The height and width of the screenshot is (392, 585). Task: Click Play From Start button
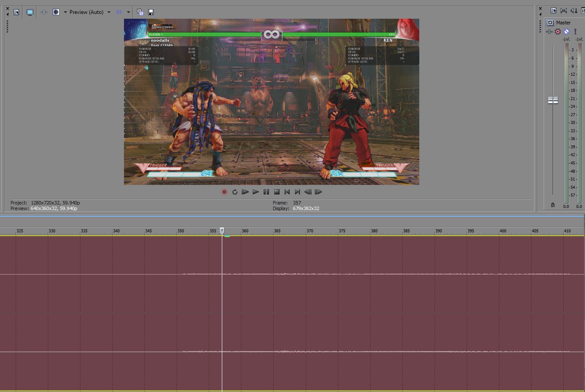click(245, 192)
